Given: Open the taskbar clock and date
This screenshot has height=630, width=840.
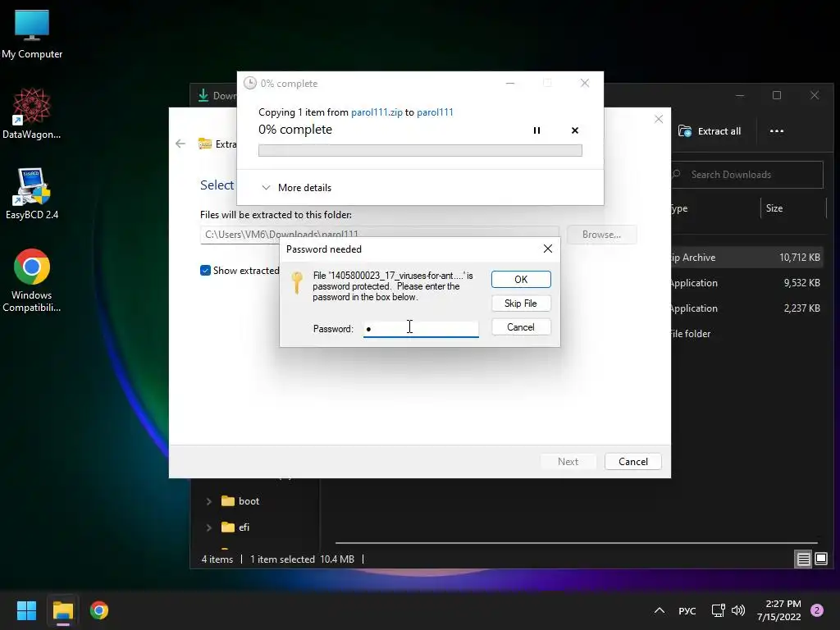Looking at the screenshot, I should coord(779,610).
